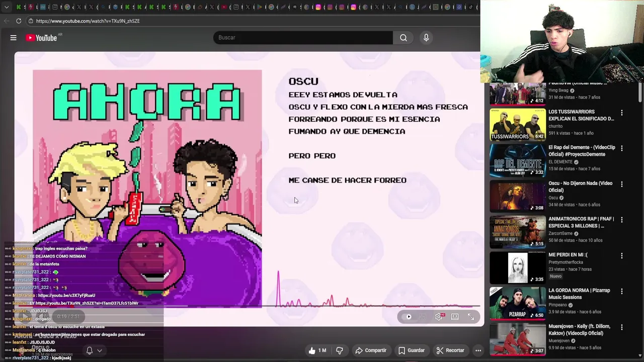Open the TUSSIWARRIORS 6:42 thumbnail
Viewport: 644px width, 362px height.
click(x=518, y=125)
